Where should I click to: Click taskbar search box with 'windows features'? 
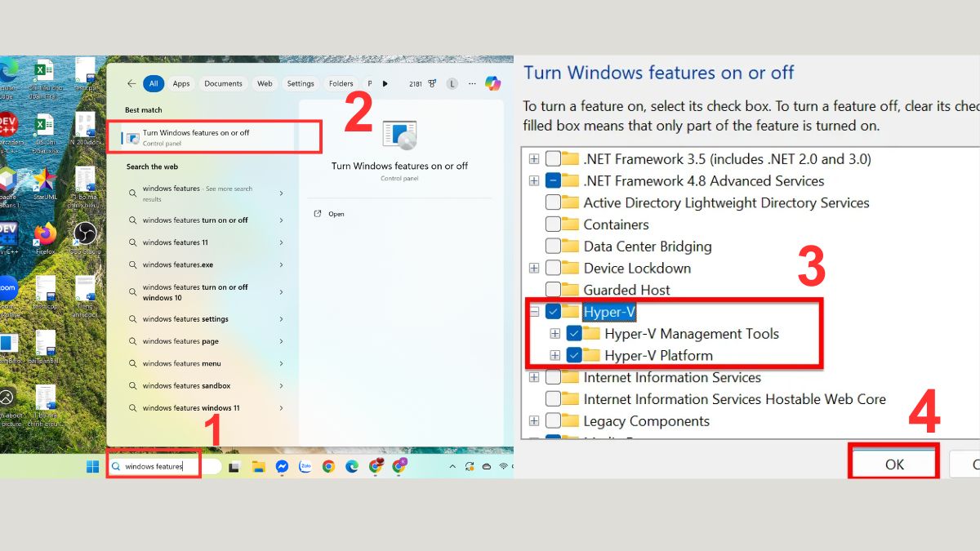tap(164, 466)
